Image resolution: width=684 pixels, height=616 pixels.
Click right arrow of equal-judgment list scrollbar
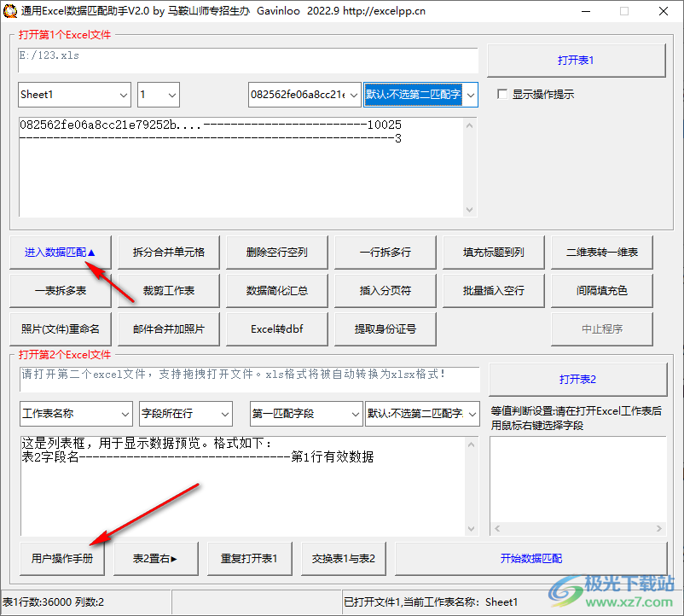pos(658,528)
